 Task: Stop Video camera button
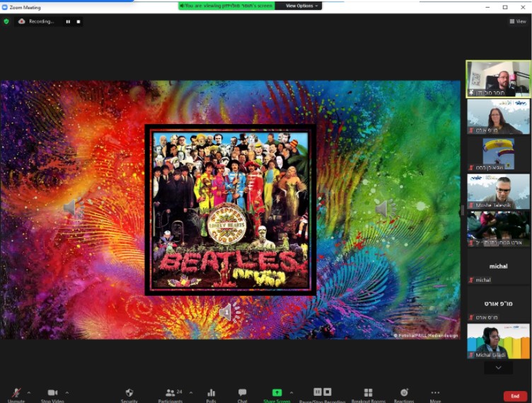coord(52,395)
